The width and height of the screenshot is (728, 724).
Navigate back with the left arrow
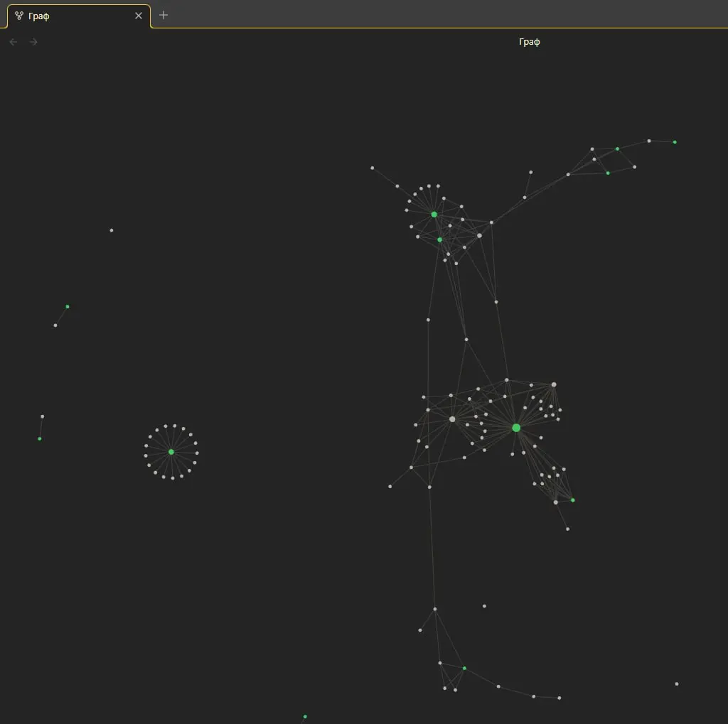point(13,42)
